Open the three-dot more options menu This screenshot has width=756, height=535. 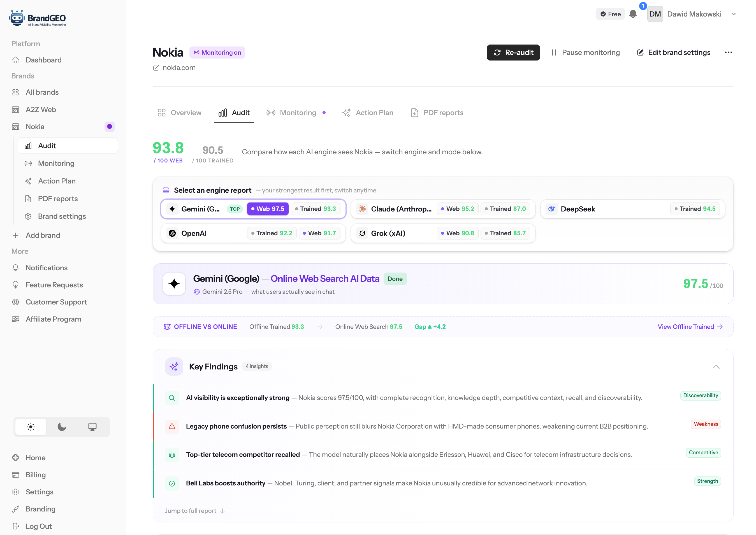pyautogui.click(x=728, y=52)
